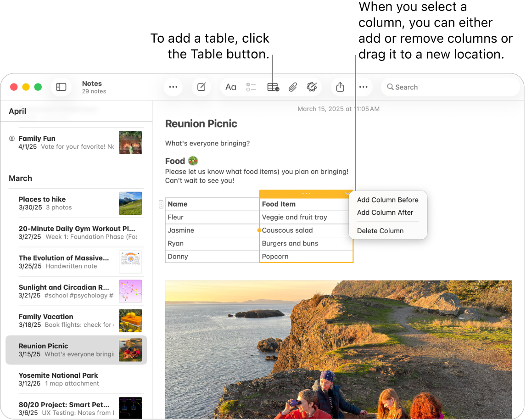Click inside the Search field
This screenshot has width=526, height=420.
click(450, 87)
